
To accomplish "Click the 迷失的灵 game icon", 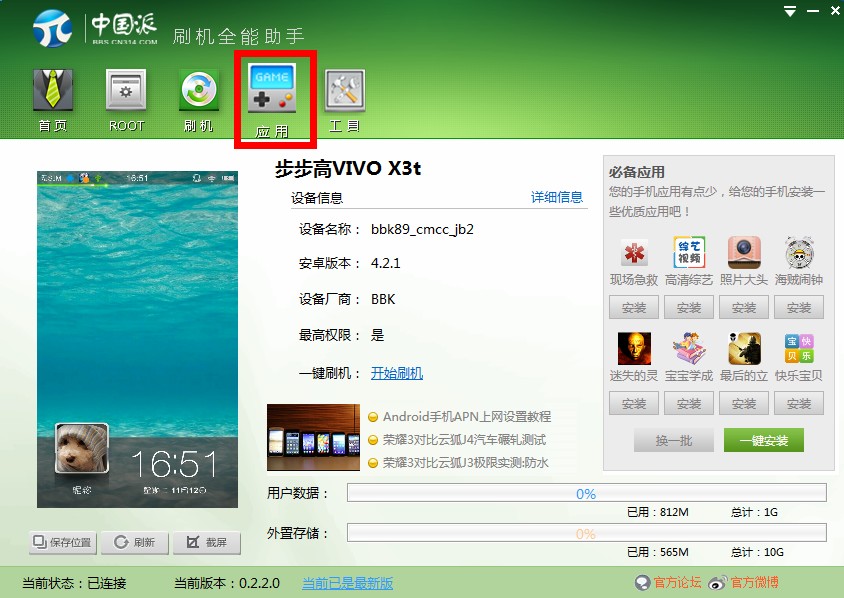I will [x=634, y=348].
